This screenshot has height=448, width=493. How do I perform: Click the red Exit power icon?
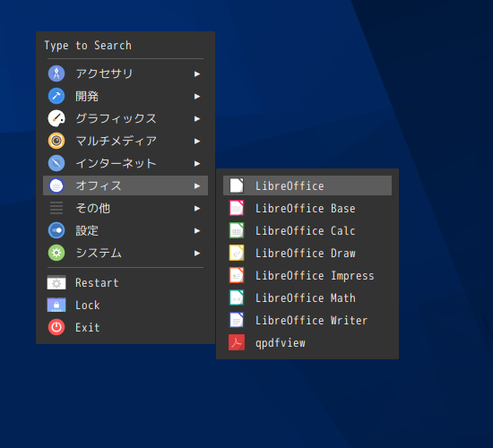(56, 327)
